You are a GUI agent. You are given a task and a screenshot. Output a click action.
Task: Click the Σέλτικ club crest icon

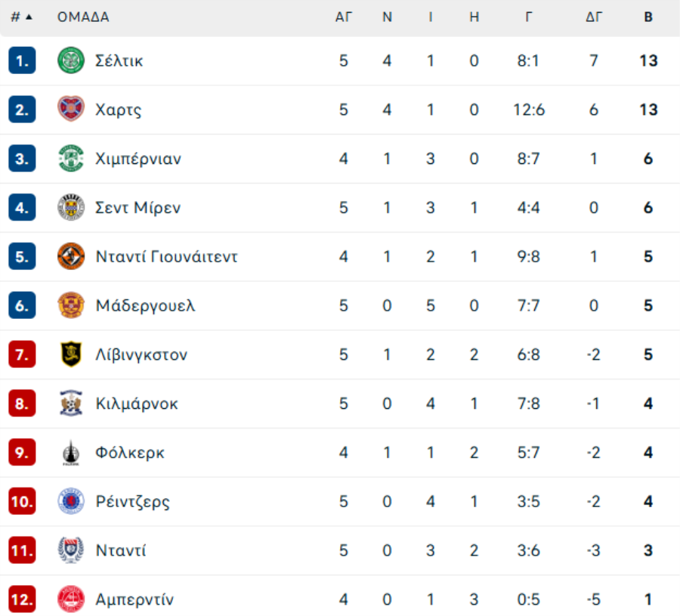point(71,60)
